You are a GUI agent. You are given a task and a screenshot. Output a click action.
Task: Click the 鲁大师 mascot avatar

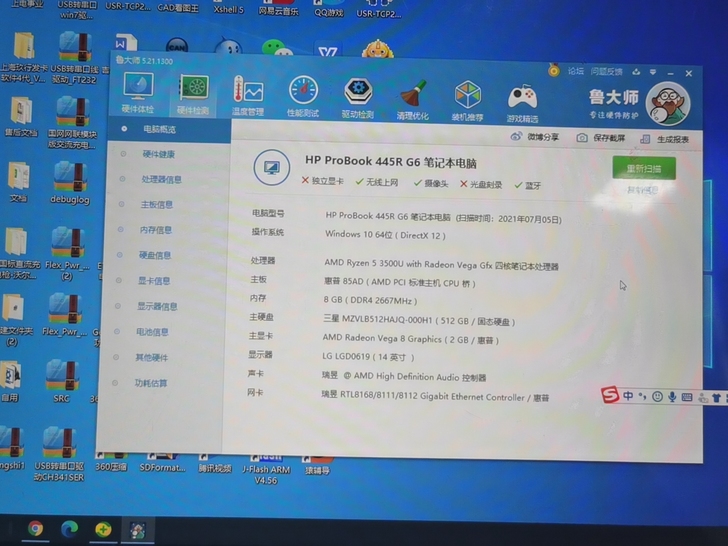[668, 104]
